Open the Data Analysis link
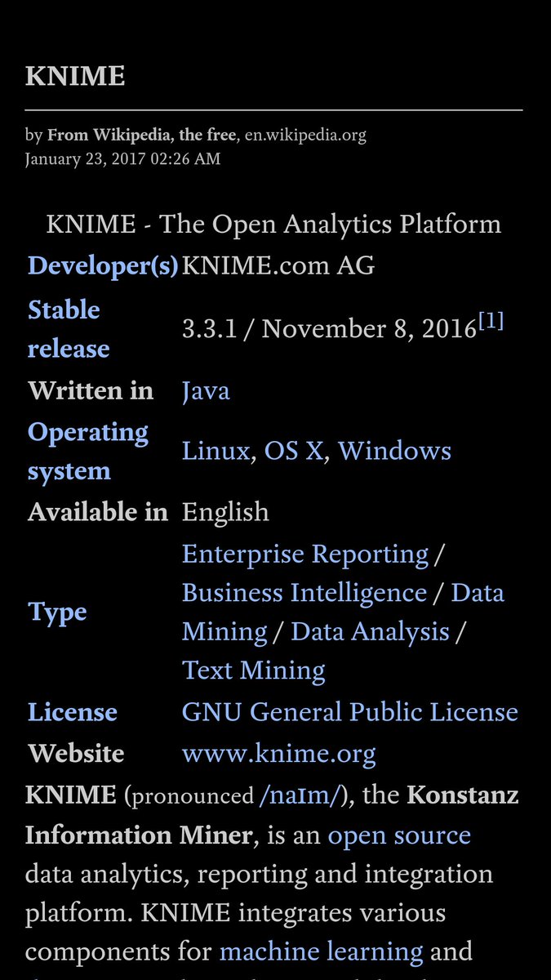The image size is (551, 980). (x=371, y=631)
